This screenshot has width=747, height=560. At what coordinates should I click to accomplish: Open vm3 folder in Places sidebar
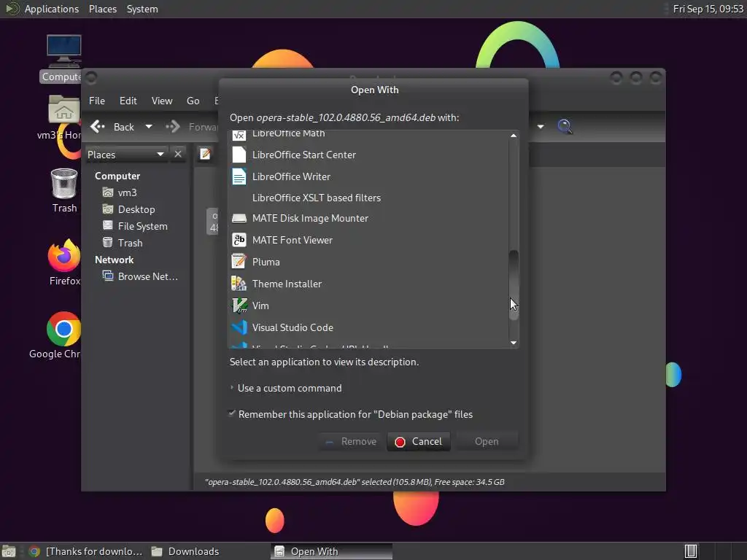point(127,192)
